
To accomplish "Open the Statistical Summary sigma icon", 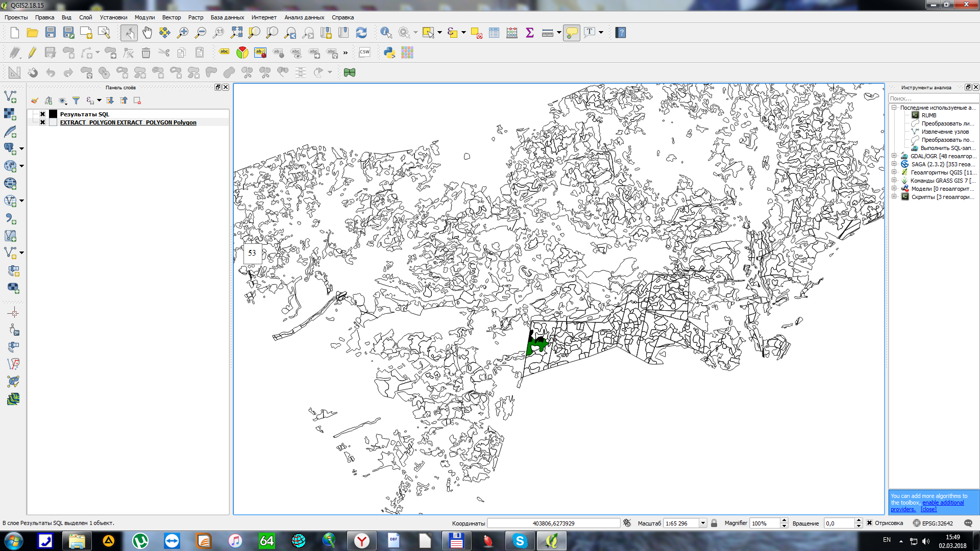I will 529,33.
